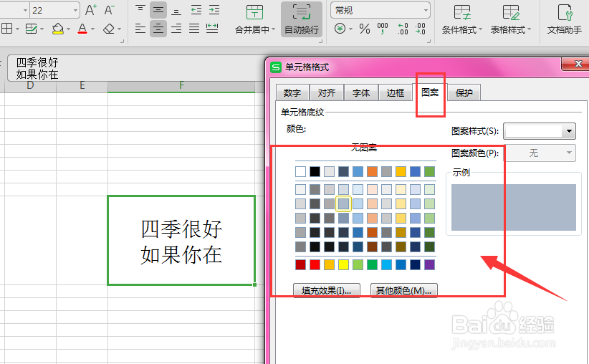Click the distributed alignment icon

point(212,29)
